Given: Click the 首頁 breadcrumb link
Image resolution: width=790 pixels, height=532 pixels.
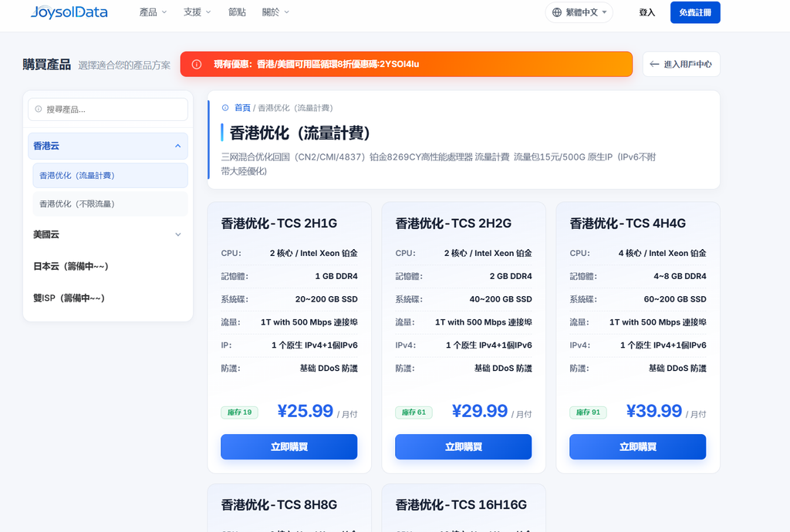Looking at the screenshot, I should [242, 108].
